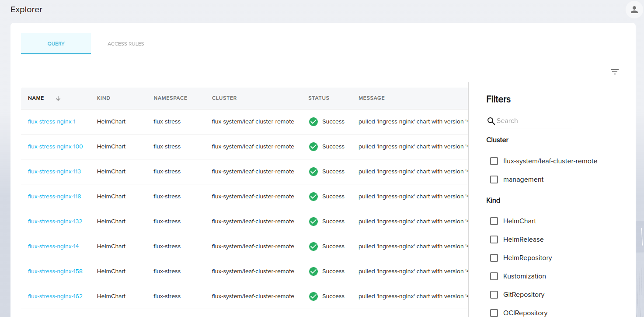The image size is (644, 317).
Task: Click Success check icon for flux-stress-nginx-14
Action: 313,247
